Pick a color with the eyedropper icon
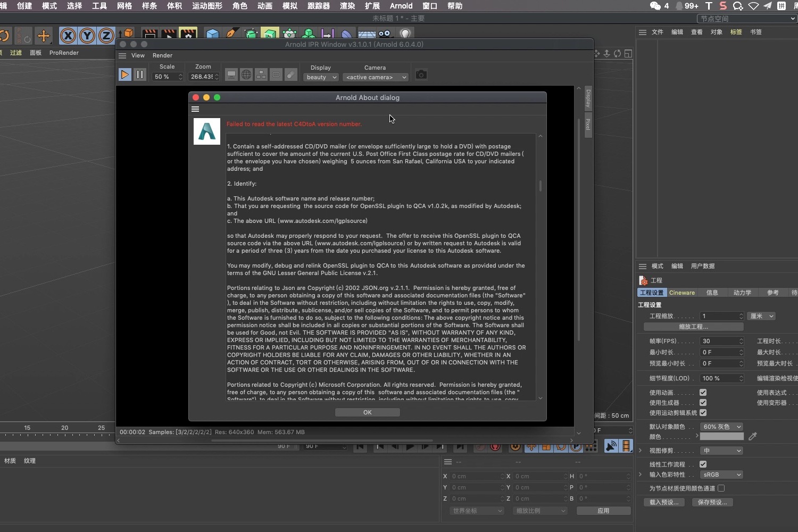Viewport: 798px width, 532px height. click(752, 436)
